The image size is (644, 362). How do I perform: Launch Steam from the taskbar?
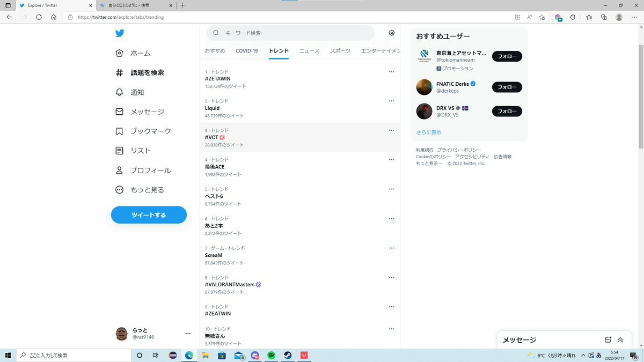click(288, 356)
